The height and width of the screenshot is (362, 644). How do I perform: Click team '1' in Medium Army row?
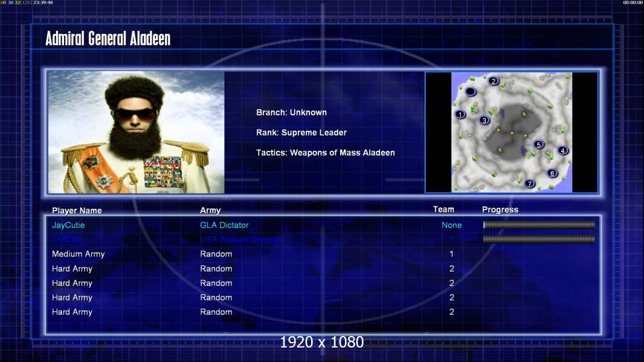[451, 254]
